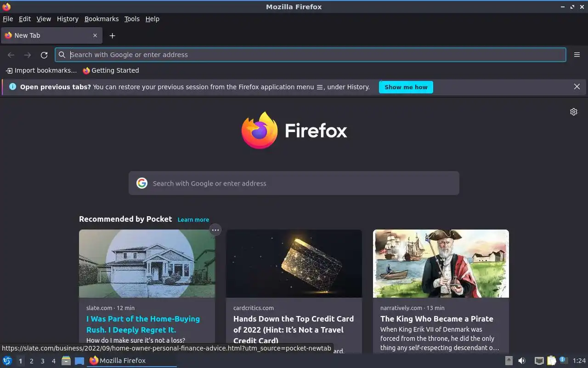Click the Firefox icon in title bar
This screenshot has height=368, width=588.
click(x=6, y=6)
